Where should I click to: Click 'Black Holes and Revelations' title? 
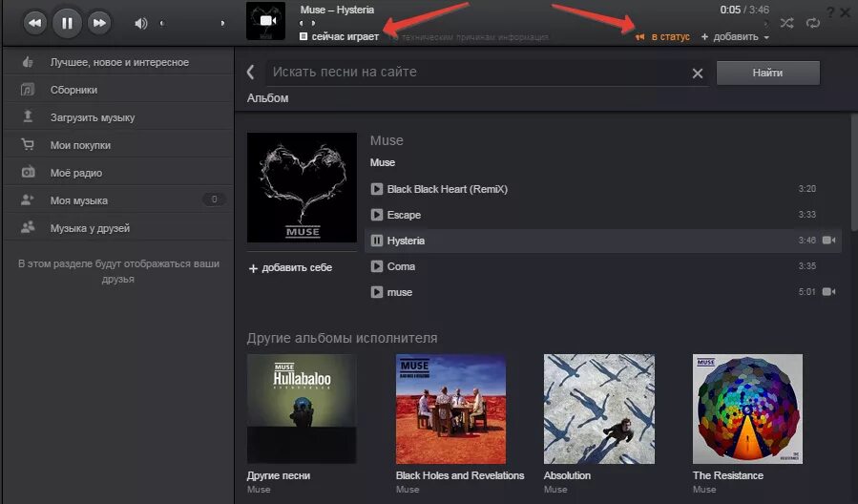tap(460, 475)
